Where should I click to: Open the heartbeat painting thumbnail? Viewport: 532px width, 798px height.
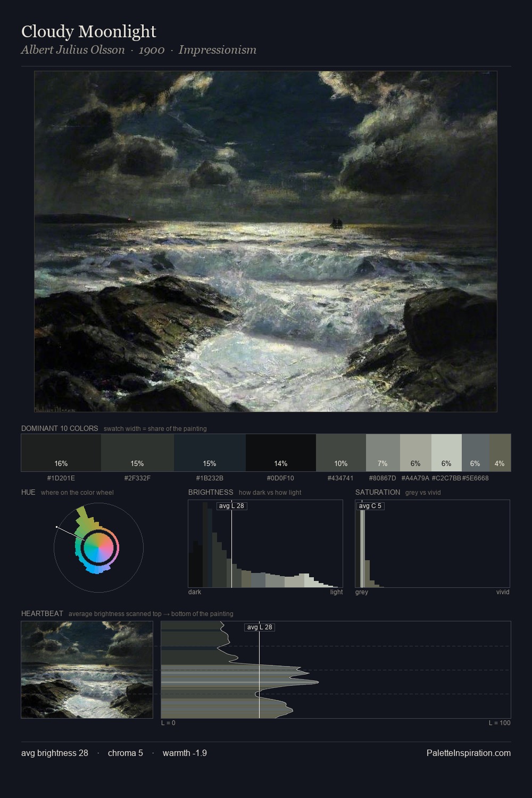87,670
